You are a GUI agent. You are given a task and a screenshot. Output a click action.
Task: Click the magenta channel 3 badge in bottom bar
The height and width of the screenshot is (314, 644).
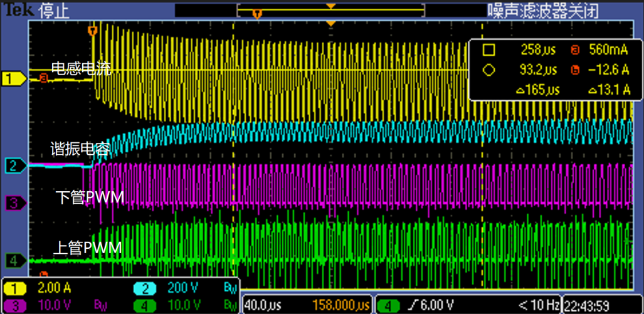(x=15, y=305)
